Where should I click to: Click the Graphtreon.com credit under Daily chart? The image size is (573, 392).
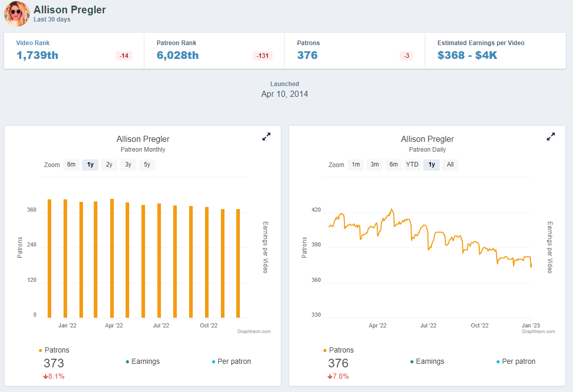click(538, 332)
